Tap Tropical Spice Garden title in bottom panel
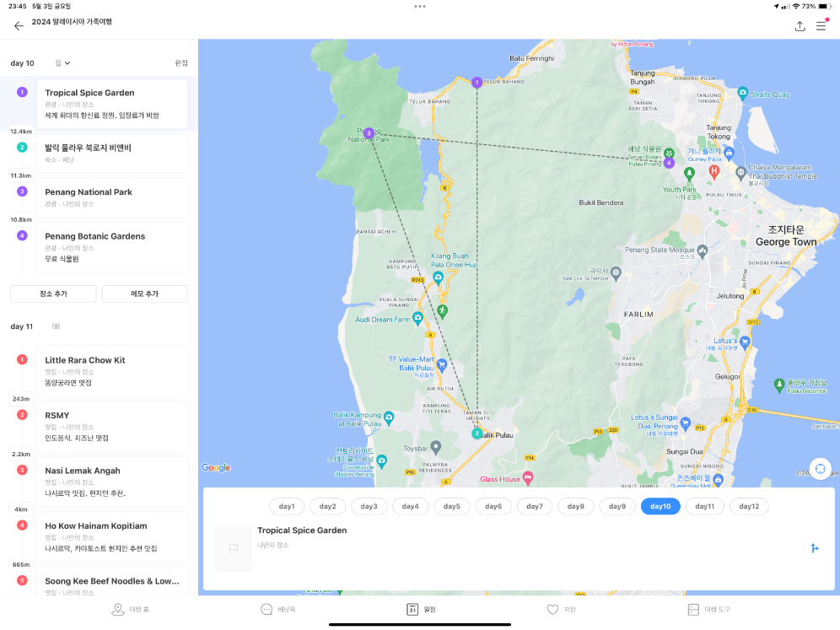Screen dimensions: 840x630 pyautogui.click(x=302, y=530)
